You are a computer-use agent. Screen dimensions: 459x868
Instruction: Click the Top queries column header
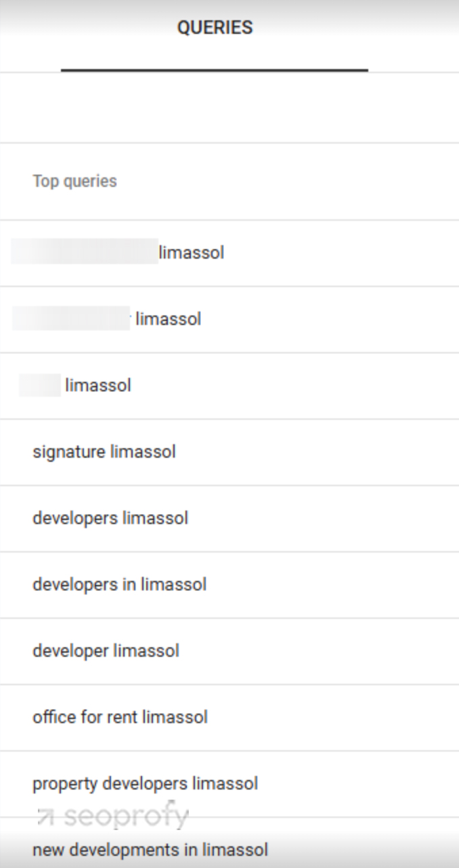pyautogui.click(x=74, y=181)
